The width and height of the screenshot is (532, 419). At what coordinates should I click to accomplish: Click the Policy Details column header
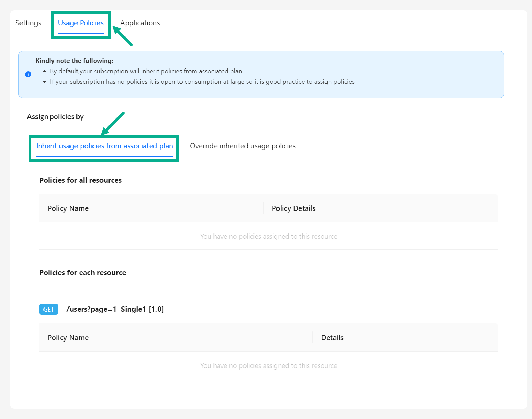(293, 208)
